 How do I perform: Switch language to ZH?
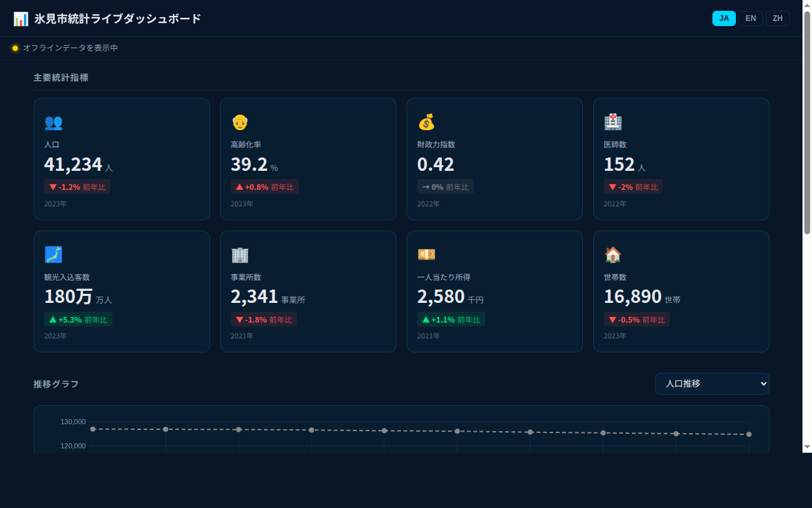pyautogui.click(x=777, y=18)
